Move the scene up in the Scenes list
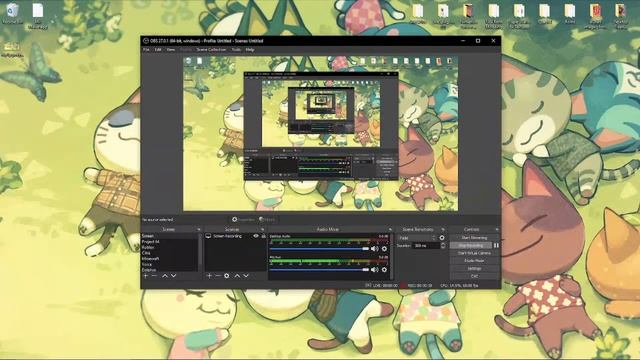Screen dimensions: 640x360 tap(165, 276)
